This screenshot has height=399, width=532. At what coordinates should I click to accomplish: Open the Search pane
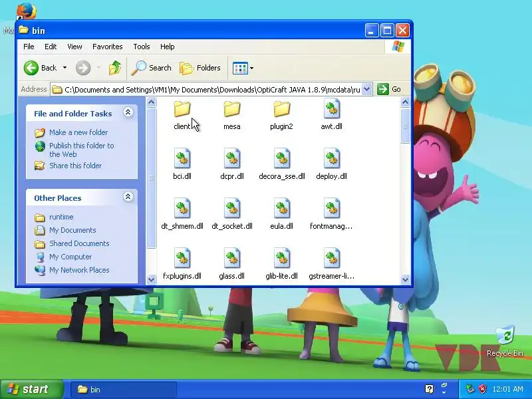point(152,68)
